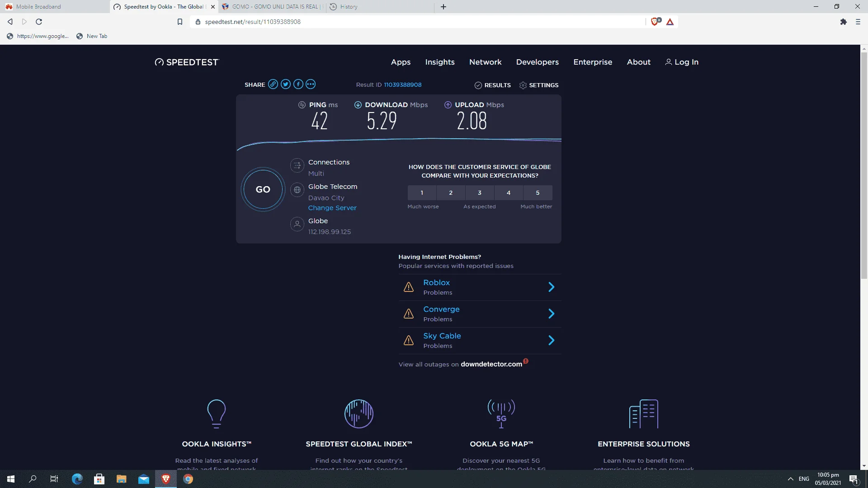Rate Globe customer service 2
Image resolution: width=868 pixels, height=488 pixels.
[x=451, y=193]
